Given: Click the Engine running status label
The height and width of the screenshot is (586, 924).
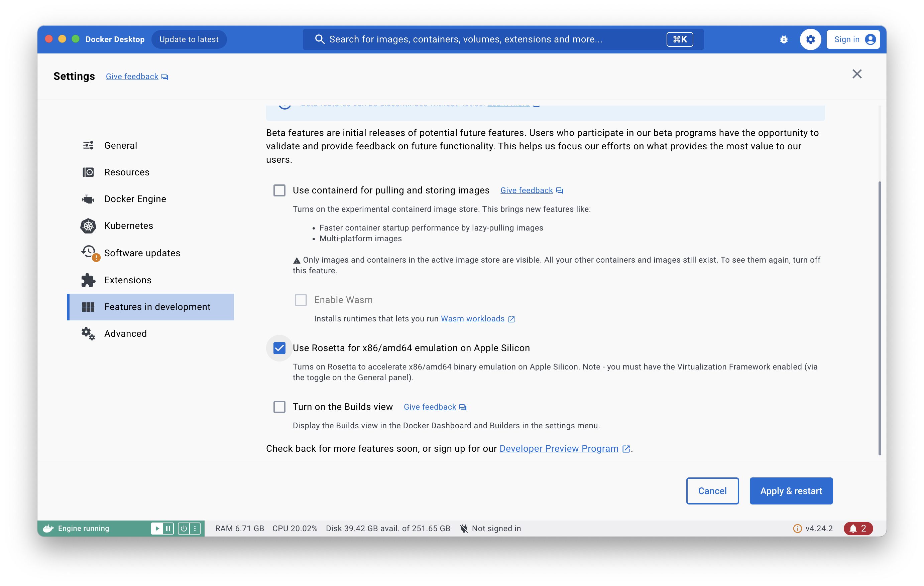Looking at the screenshot, I should (84, 529).
